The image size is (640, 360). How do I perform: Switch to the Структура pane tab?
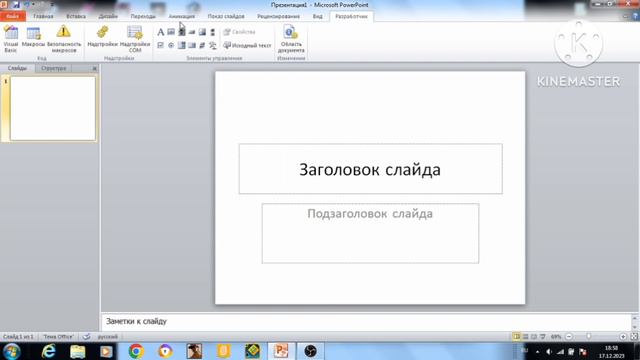(53, 68)
